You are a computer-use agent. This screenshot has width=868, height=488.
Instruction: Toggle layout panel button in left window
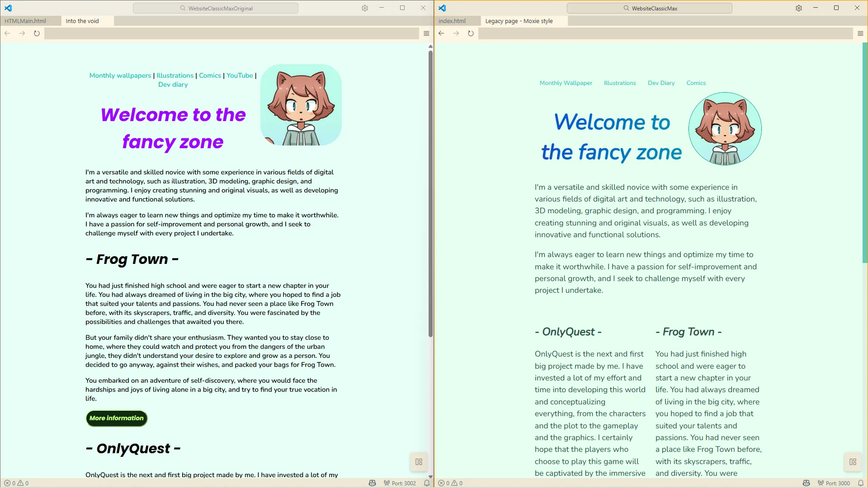(x=419, y=462)
